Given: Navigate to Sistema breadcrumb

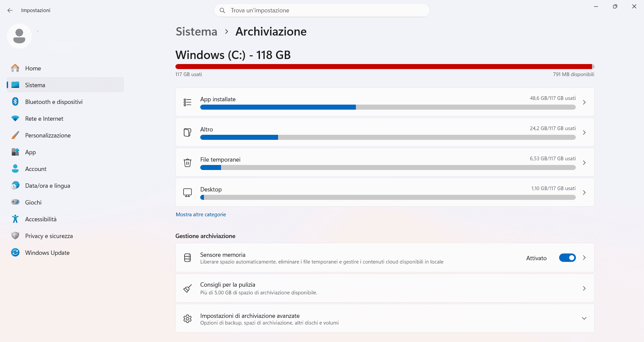Looking at the screenshot, I should [x=197, y=32].
